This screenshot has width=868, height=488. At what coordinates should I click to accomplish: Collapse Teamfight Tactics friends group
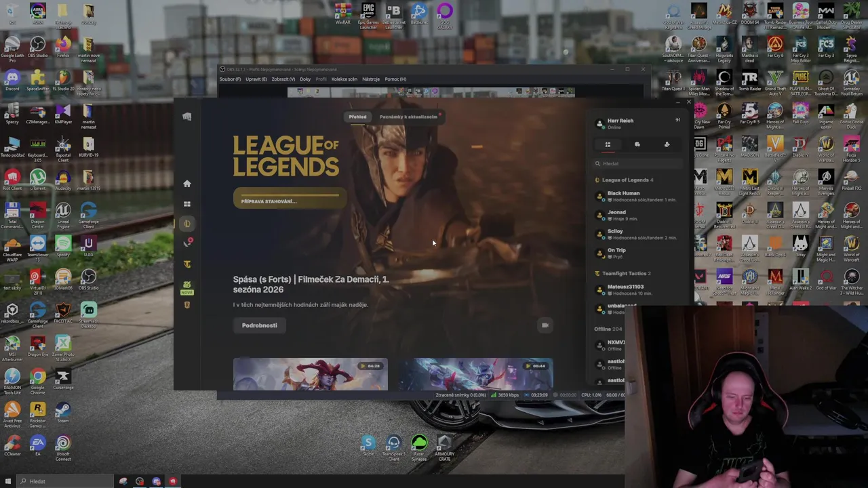click(x=623, y=274)
